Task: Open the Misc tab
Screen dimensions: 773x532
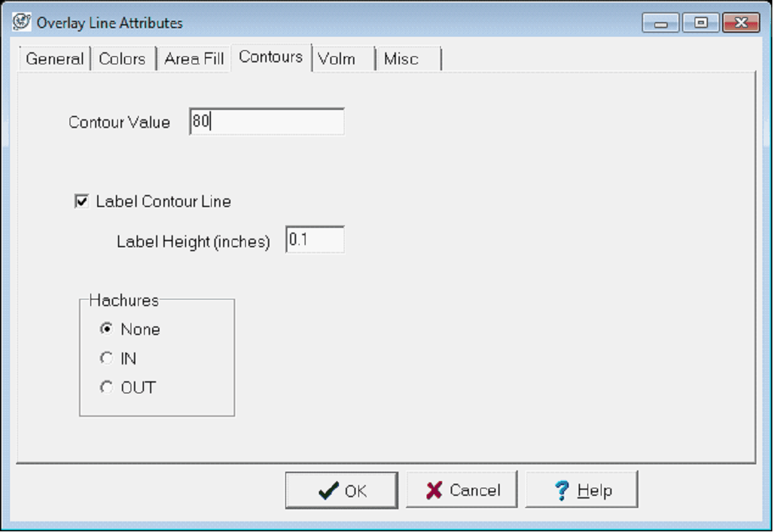Action: [401, 59]
